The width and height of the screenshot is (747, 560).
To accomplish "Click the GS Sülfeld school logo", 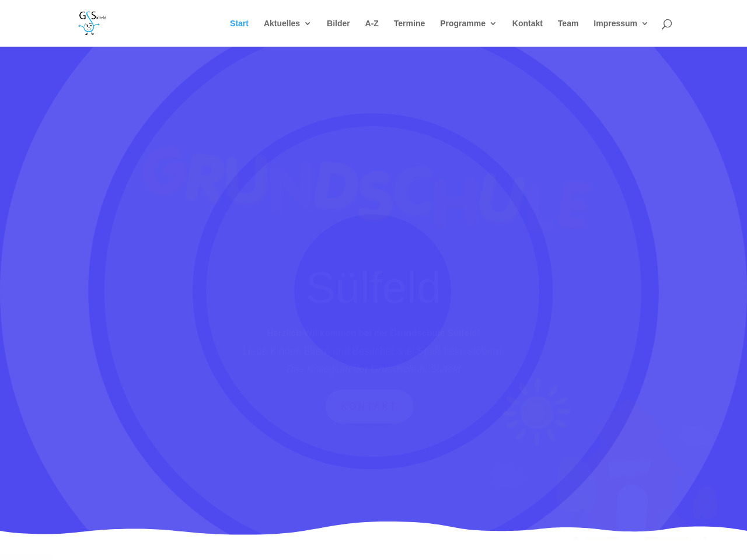I will click(x=92, y=23).
